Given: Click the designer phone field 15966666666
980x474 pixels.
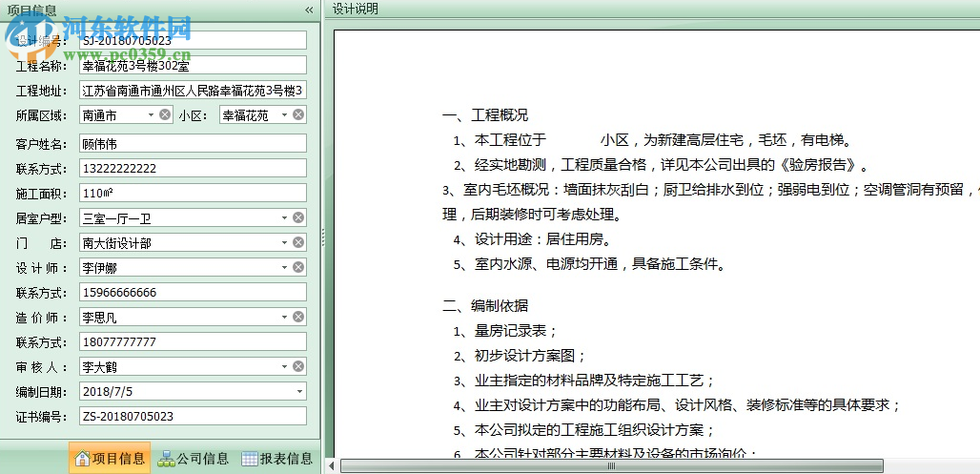Looking at the screenshot, I should (x=194, y=292).
